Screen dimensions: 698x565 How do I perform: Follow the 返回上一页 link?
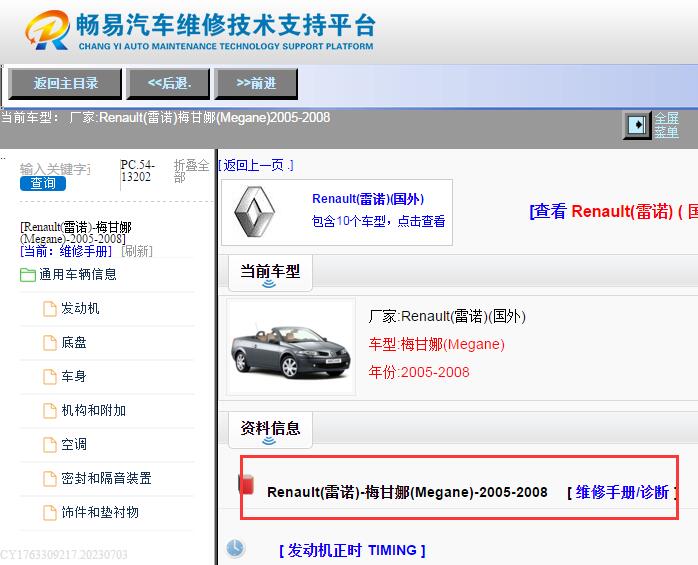point(256,166)
